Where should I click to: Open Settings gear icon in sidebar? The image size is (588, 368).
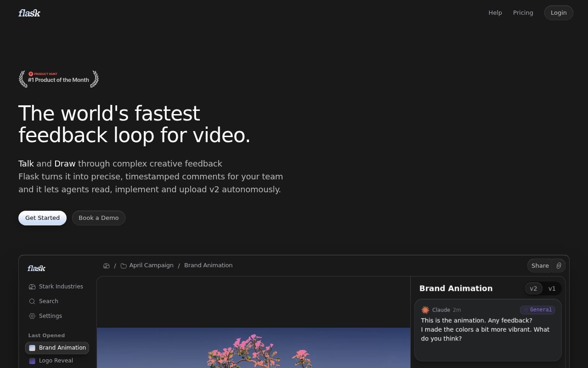(32, 316)
